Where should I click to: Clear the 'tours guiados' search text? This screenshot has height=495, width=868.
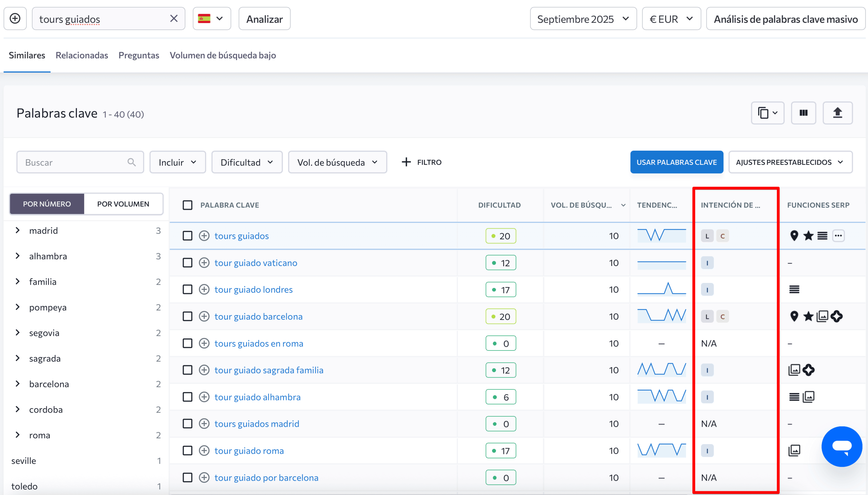174,19
